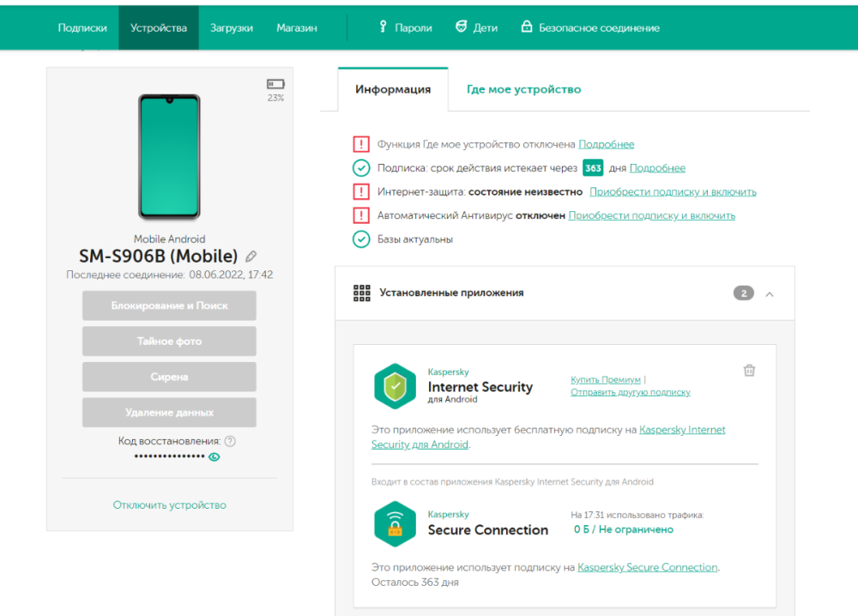
Task: Reveal recovery code with the eye toggle
Action: 214,456
